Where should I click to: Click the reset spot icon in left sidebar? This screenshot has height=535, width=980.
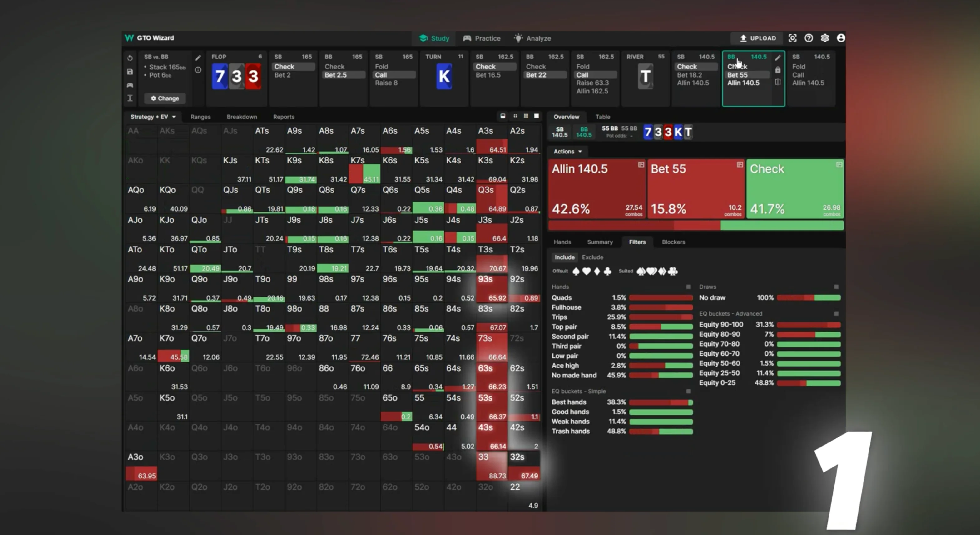coord(130,58)
